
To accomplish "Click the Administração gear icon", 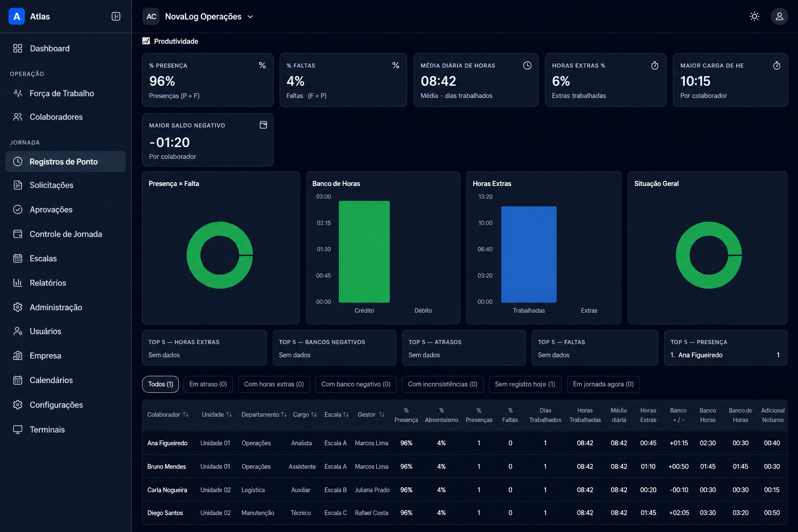I will click(x=18, y=307).
